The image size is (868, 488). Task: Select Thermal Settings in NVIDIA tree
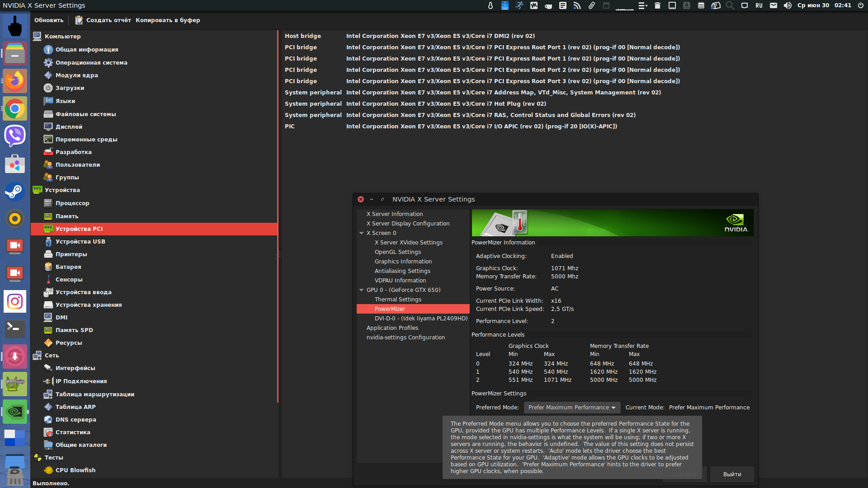[x=398, y=300]
